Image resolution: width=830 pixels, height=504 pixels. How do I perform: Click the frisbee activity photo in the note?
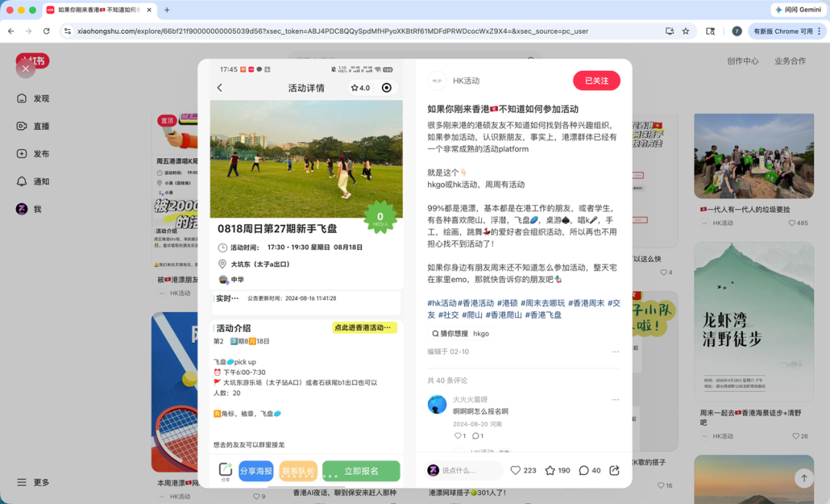pos(306,159)
